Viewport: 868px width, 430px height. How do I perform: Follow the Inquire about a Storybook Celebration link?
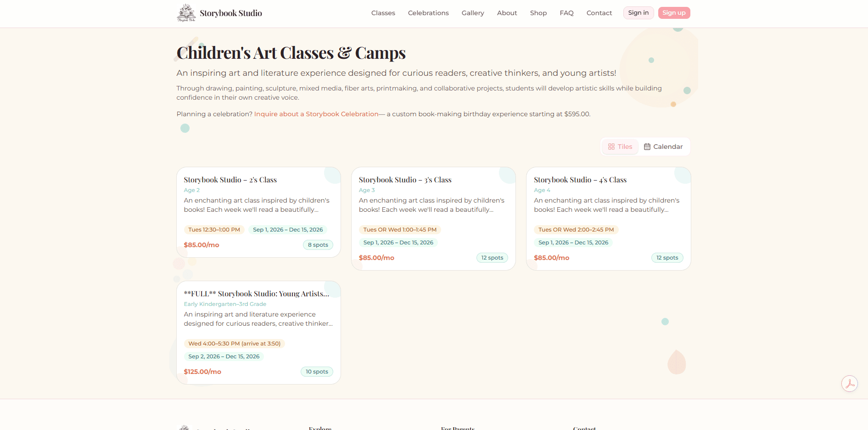[316, 114]
